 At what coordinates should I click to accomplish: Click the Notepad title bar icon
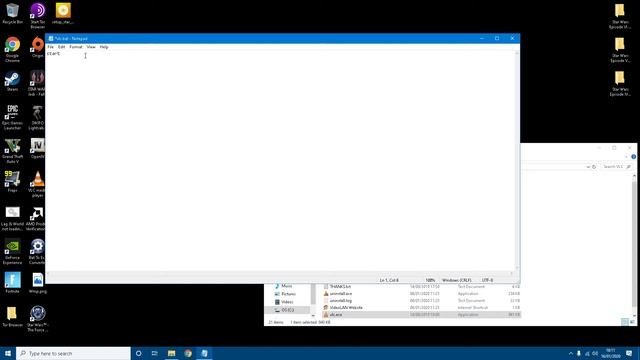[51, 38]
